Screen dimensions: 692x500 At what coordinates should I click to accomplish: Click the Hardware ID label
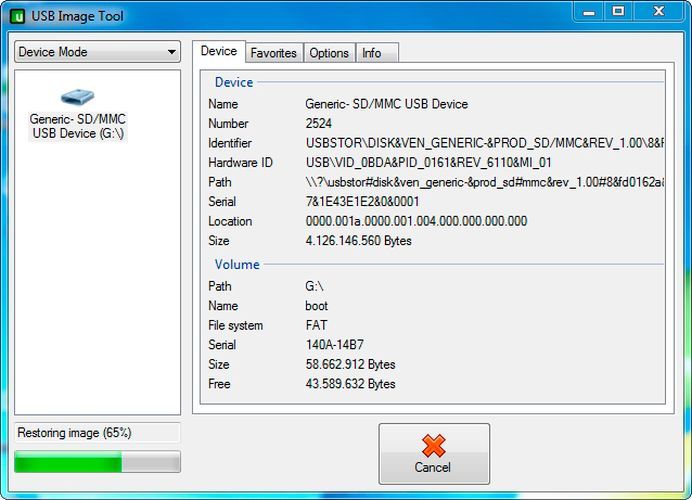[x=241, y=162]
